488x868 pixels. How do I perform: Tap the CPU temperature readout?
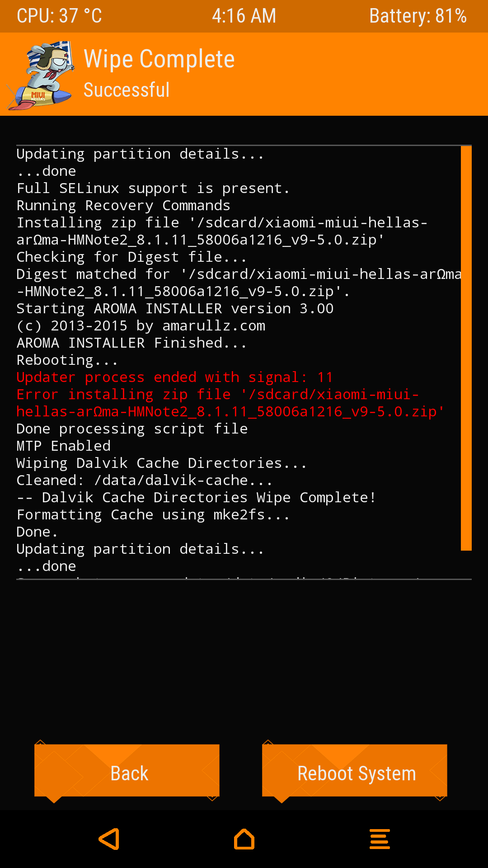59,16
